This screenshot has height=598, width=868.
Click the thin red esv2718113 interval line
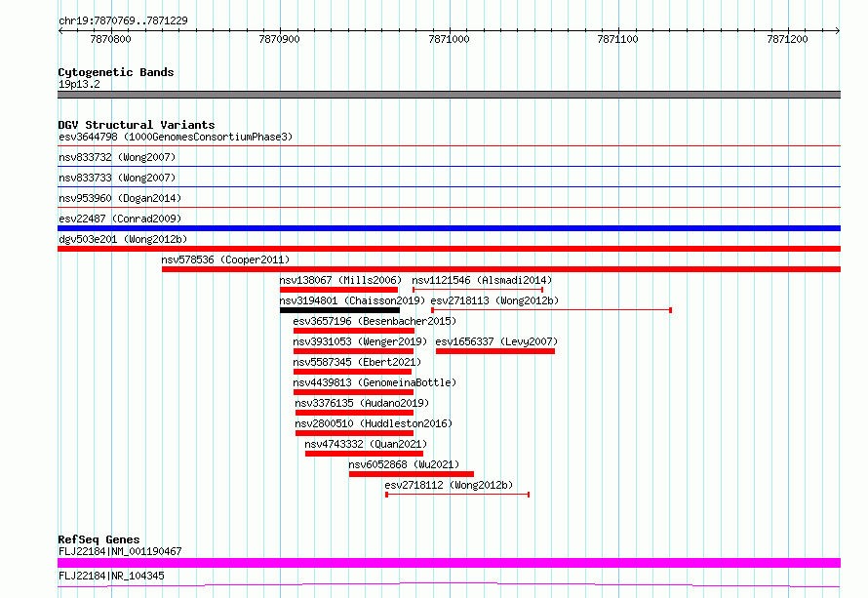point(551,310)
